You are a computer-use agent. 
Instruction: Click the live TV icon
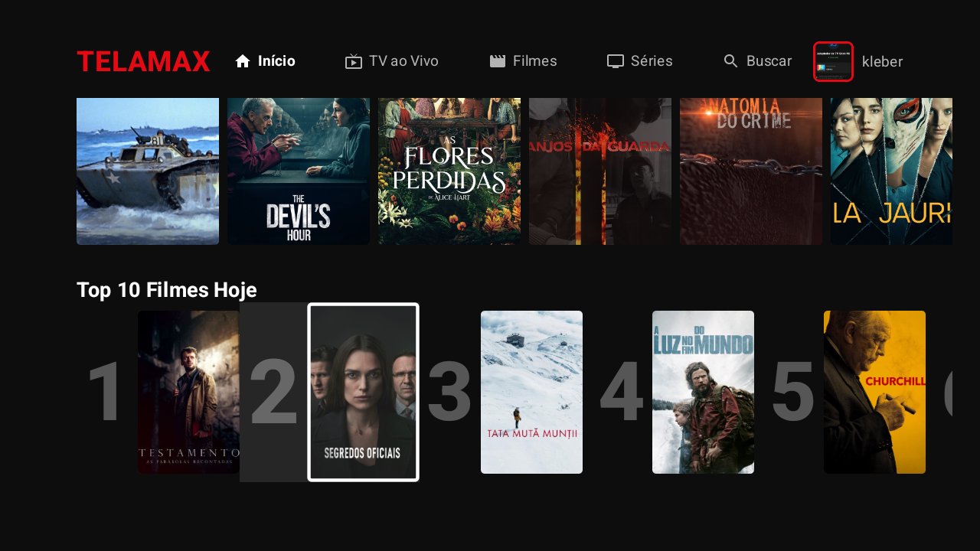[x=353, y=61]
